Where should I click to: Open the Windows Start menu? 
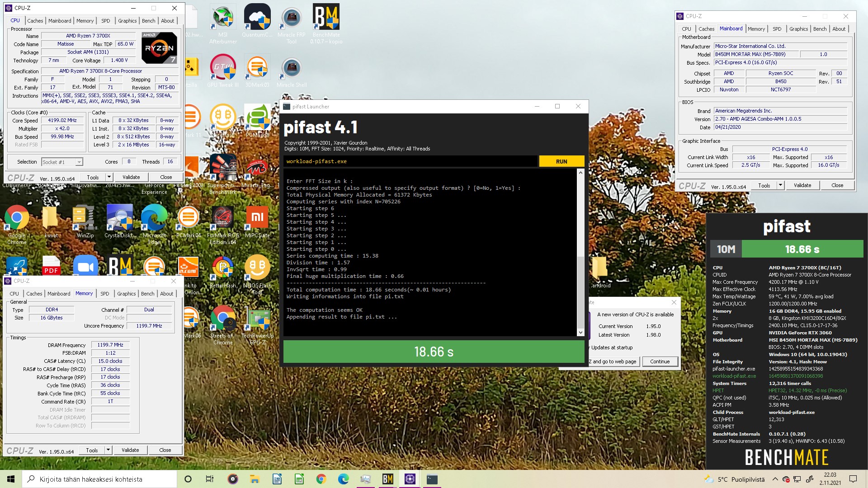(11, 479)
